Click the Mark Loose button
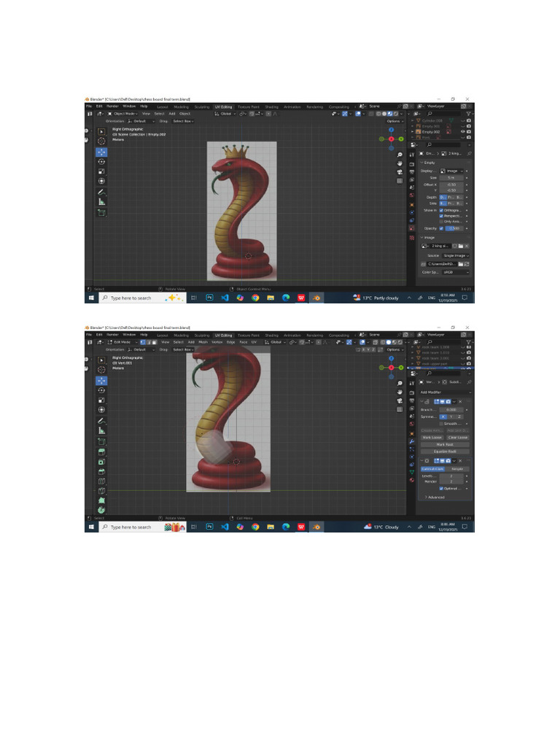560x747 pixels. coord(432,438)
